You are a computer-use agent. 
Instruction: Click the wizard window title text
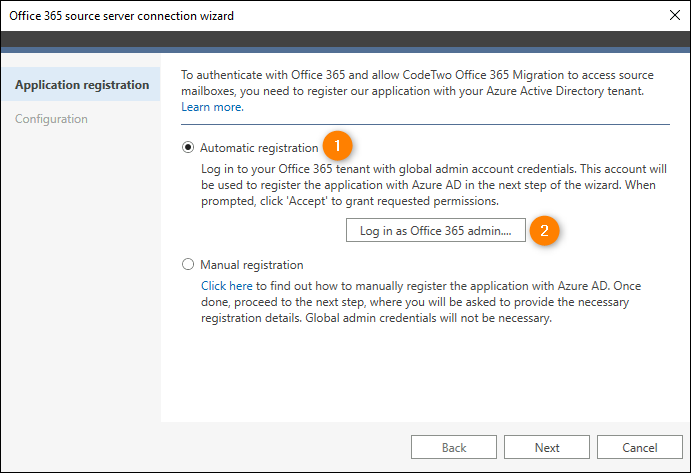click(x=122, y=16)
